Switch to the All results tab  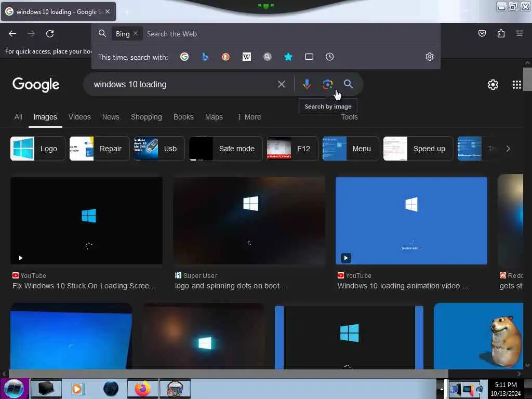18,117
